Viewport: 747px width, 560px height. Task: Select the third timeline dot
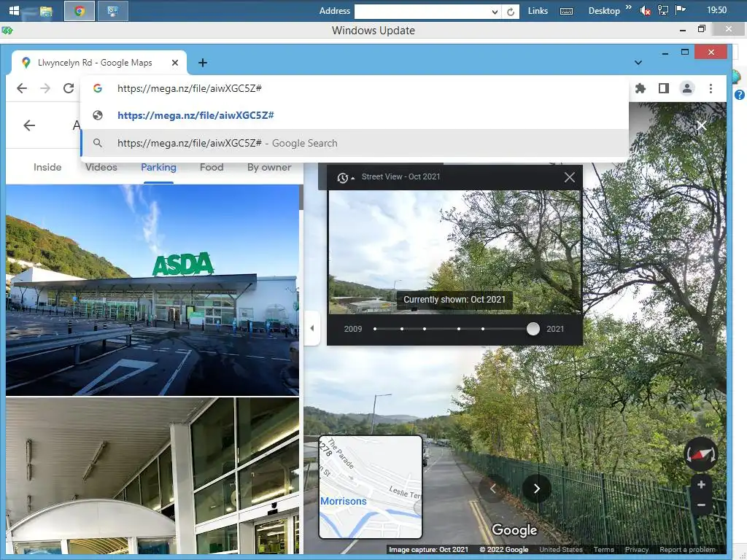coord(425,329)
